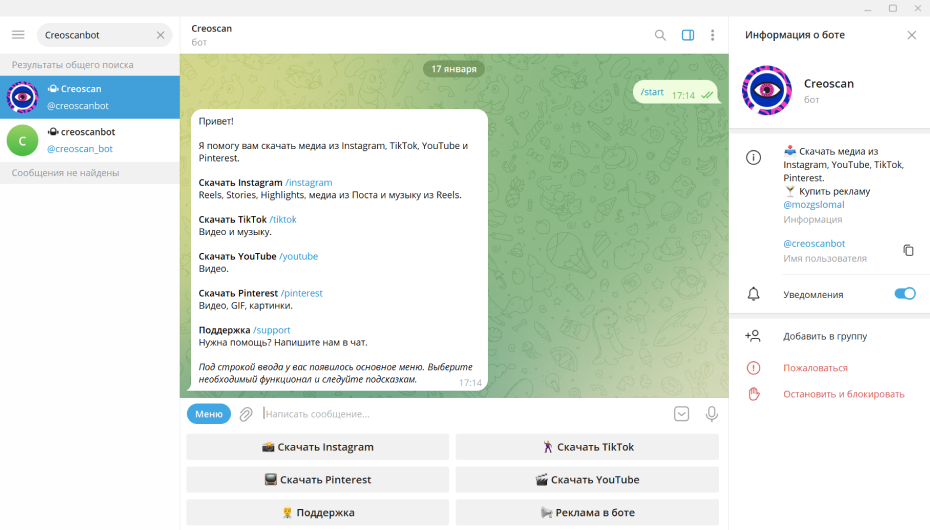Image resolution: width=930 pixels, height=530 pixels.
Task: Minimize the Telegram window
Action: [868, 8]
